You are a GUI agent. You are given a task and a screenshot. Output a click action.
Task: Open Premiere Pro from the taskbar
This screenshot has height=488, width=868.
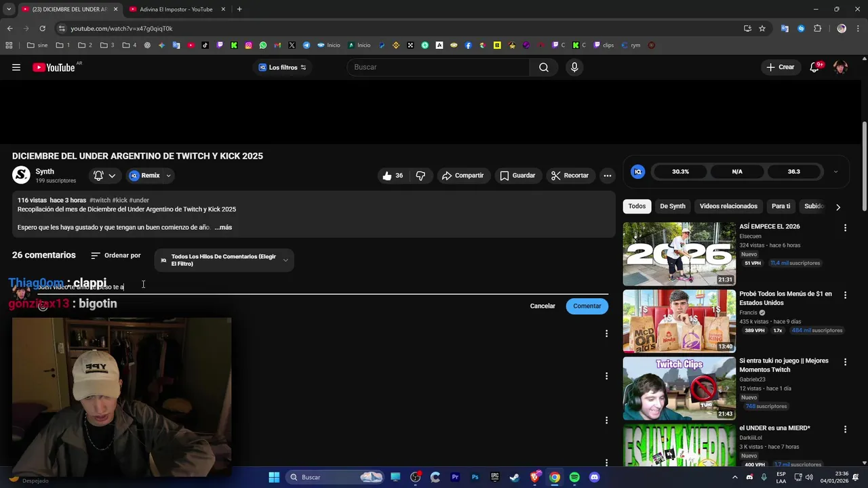455,477
